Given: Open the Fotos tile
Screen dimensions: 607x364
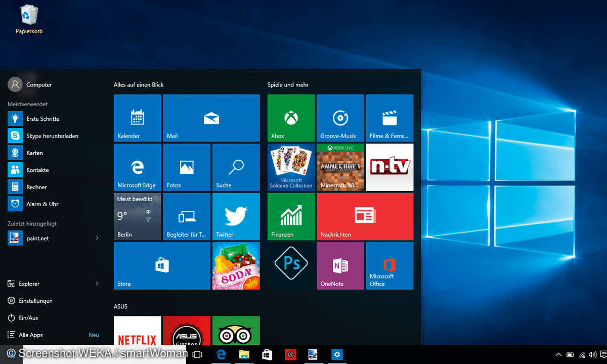Looking at the screenshot, I should pos(187,167).
